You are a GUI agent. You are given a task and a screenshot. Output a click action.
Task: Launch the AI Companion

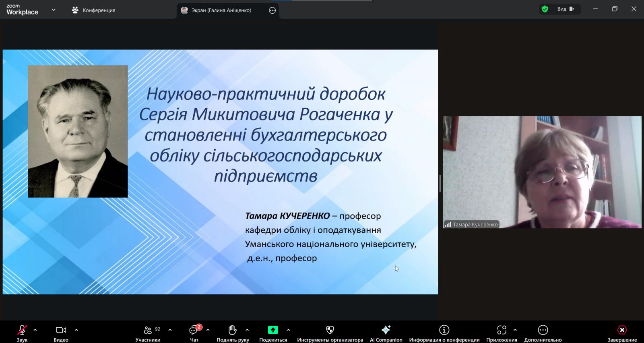pyautogui.click(x=386, y=331)
